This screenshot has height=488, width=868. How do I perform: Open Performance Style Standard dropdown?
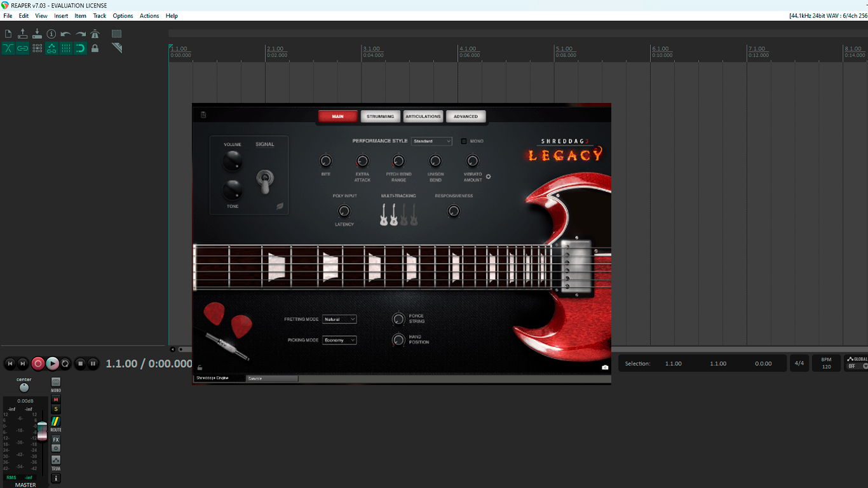point(431,141)
